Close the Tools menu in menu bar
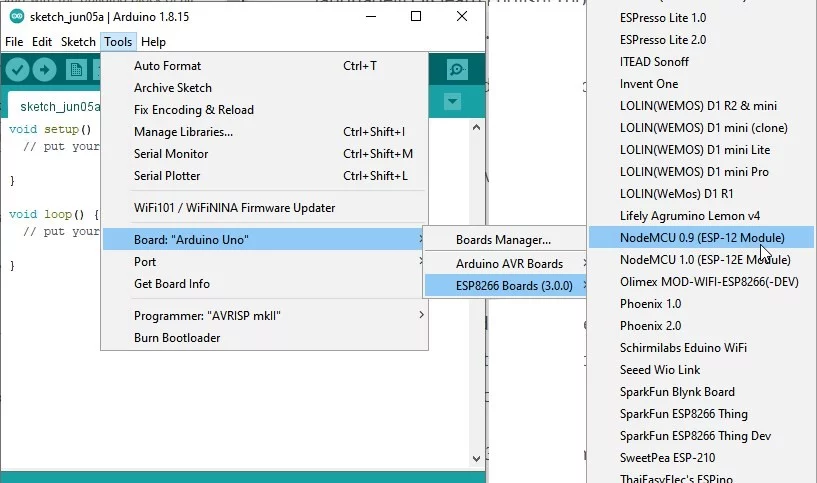Screen dimensions: 817x483 pyautogui.click(x=118, y=42)
